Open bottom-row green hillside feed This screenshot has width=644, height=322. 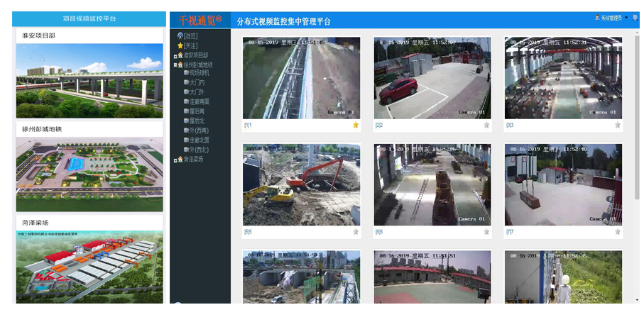(x=563, y=277)
